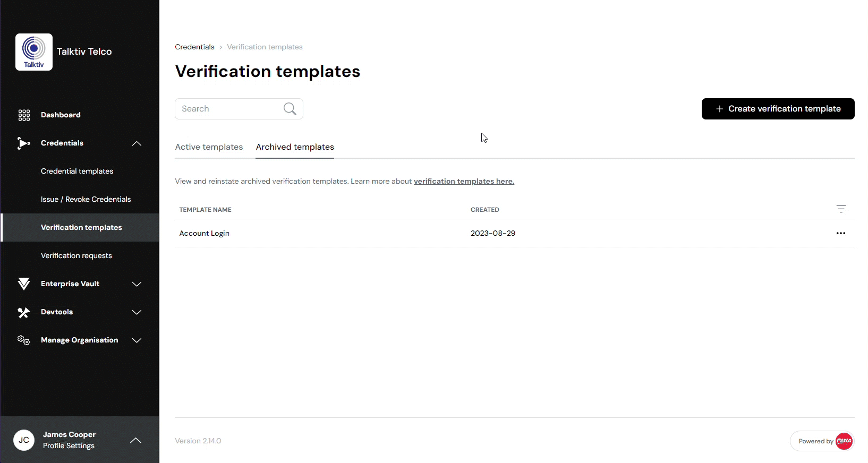Collapse the James Cooper profile chevron
The height and width of the screenshot is (463, 868).
[x=135, y=440]
